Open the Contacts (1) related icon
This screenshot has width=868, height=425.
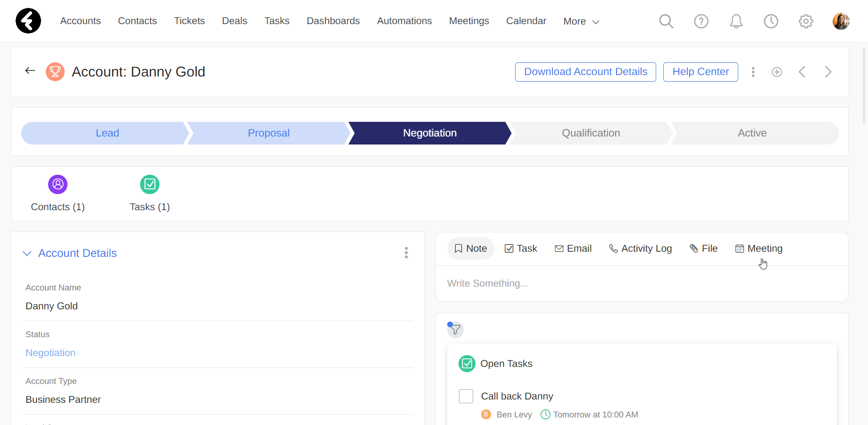58,184
